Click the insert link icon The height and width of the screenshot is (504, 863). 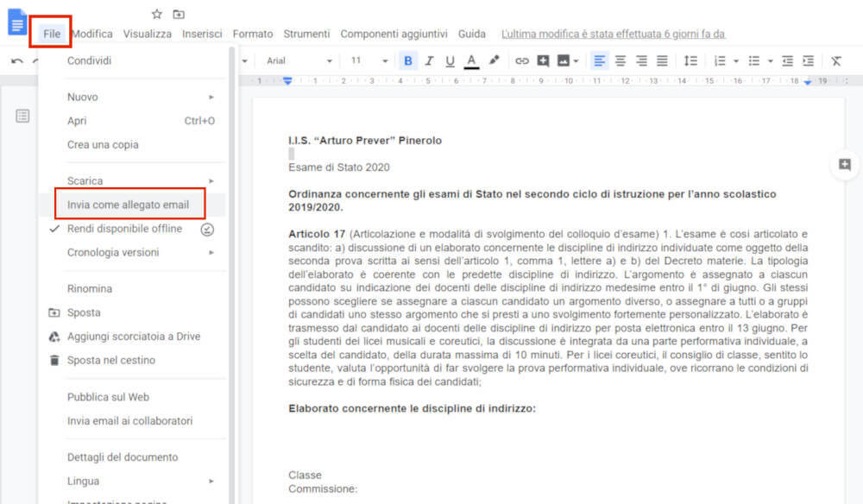click(522, 60)
